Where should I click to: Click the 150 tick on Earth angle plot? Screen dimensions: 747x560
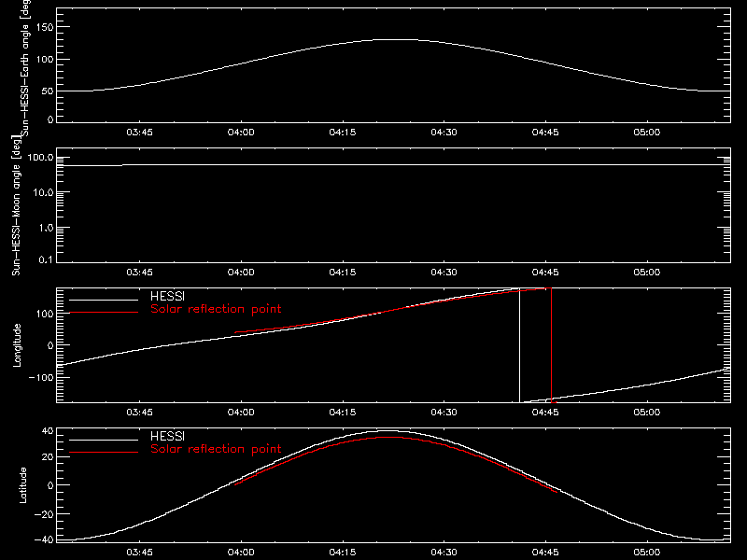tap(44, 27)
